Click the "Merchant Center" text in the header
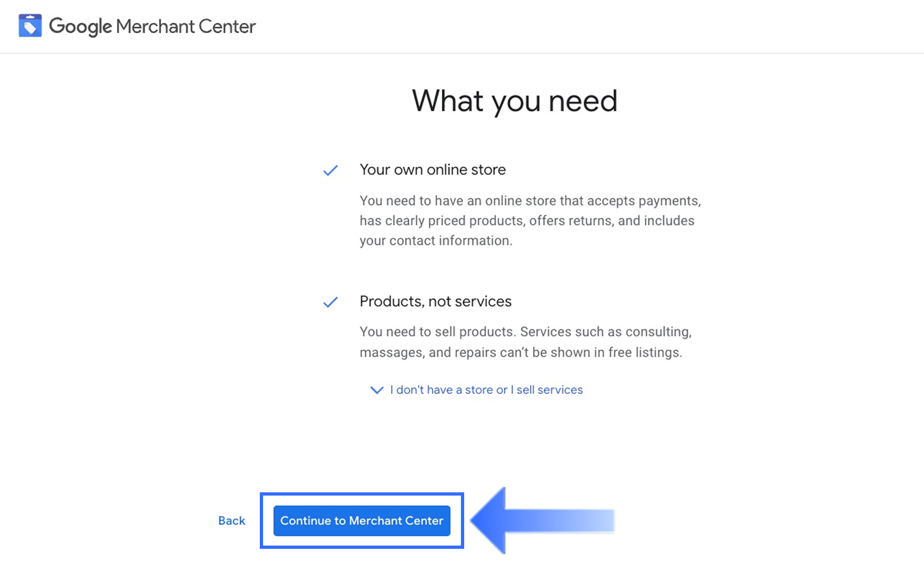Screen dimensions: 924x576 pos(185,26)
